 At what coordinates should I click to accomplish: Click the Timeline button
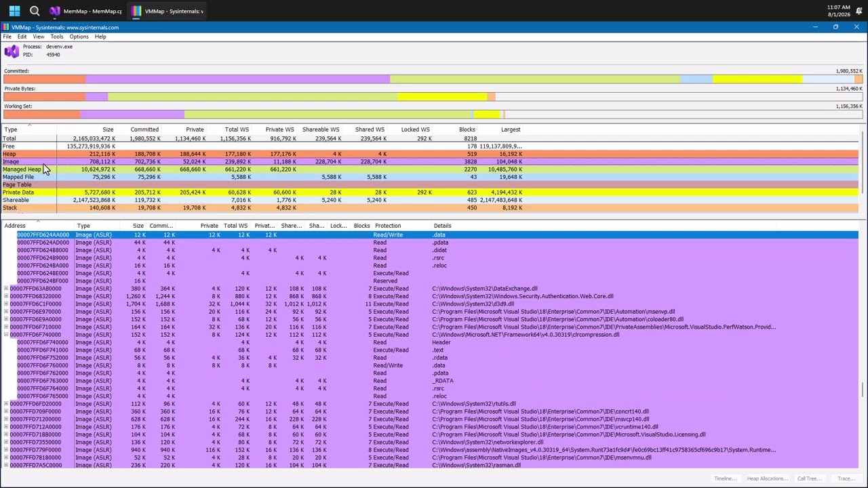pos(725,479)
